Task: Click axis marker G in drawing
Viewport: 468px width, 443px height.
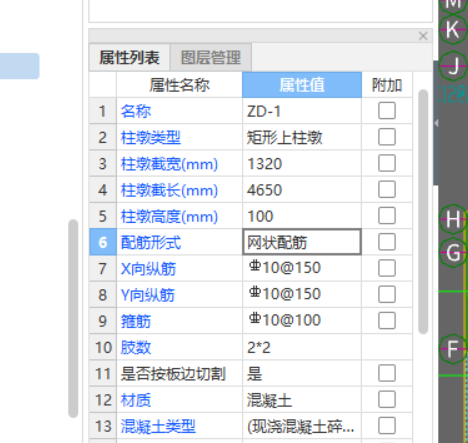Action: (453, 252)
